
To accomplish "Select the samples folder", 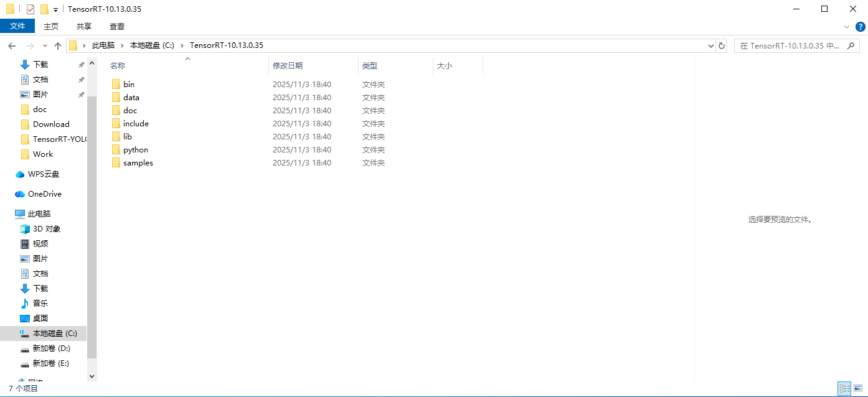I will click(x=138, y=163).
